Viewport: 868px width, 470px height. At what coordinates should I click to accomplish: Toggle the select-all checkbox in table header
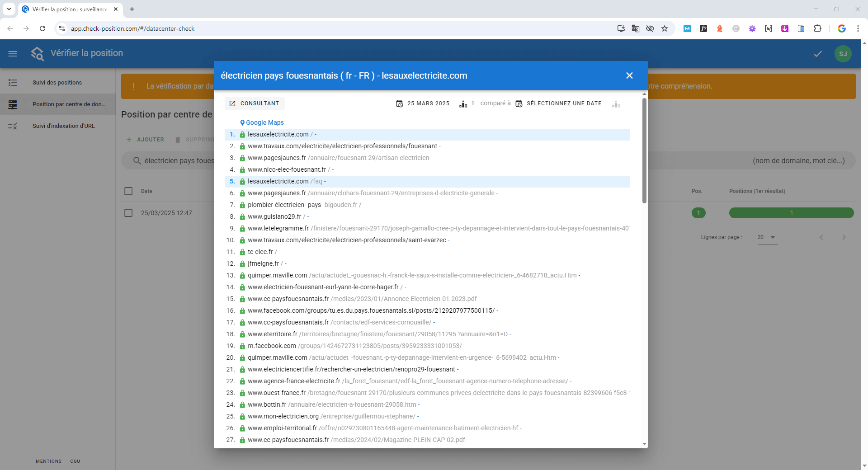128,191
